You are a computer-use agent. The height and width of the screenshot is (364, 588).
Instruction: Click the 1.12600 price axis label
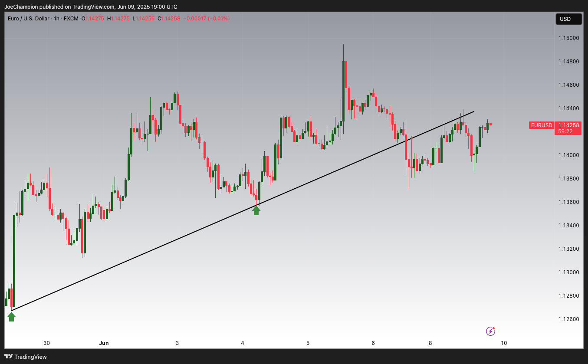[x=568, y=319]
